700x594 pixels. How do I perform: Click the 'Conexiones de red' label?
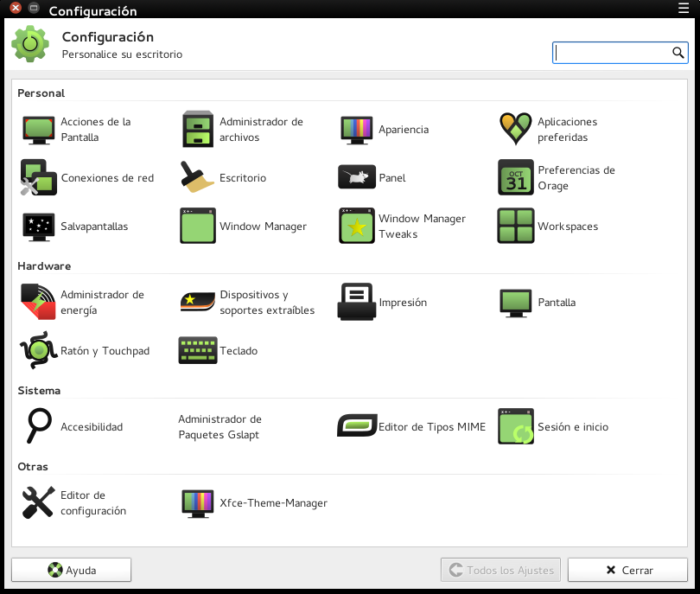coord(107,178)
